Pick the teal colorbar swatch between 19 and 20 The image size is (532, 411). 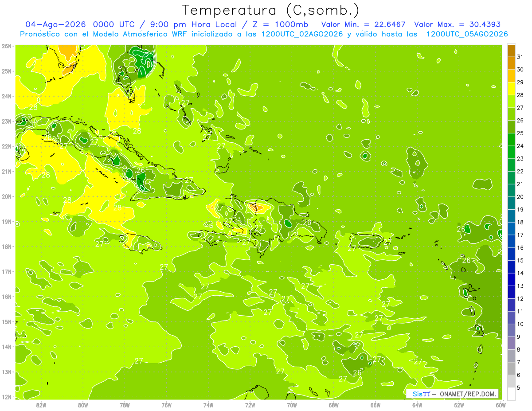coord(511,203)
